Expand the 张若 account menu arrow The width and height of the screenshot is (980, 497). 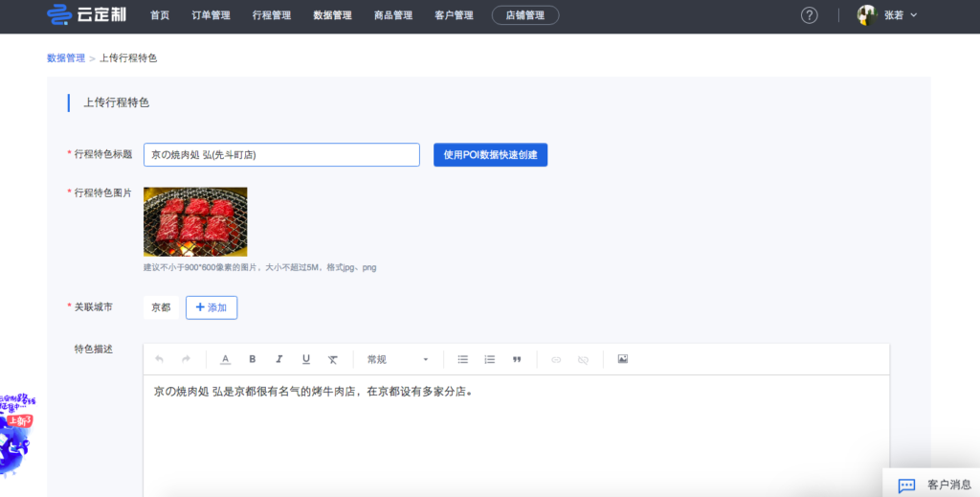[x=914, y=15]
